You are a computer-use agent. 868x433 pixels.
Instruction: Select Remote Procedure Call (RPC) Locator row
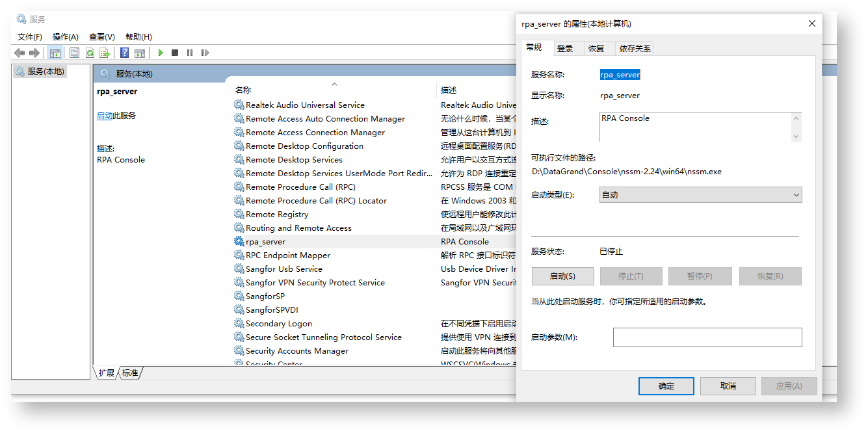pos(374,200)
